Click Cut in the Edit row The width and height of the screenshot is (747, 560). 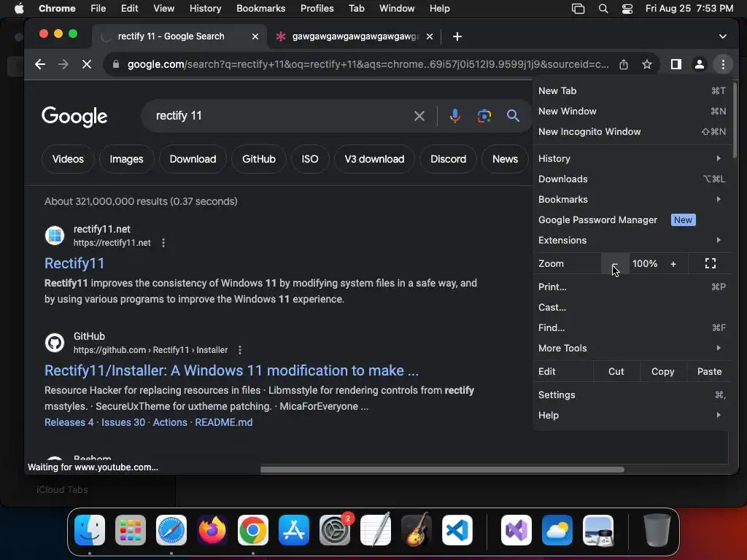(616, 371)
